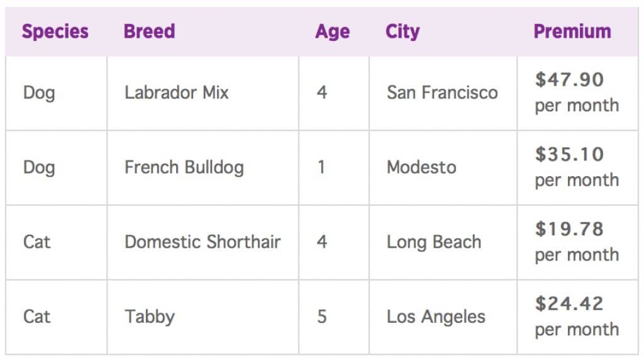Click the City column header

pos(402,32)
